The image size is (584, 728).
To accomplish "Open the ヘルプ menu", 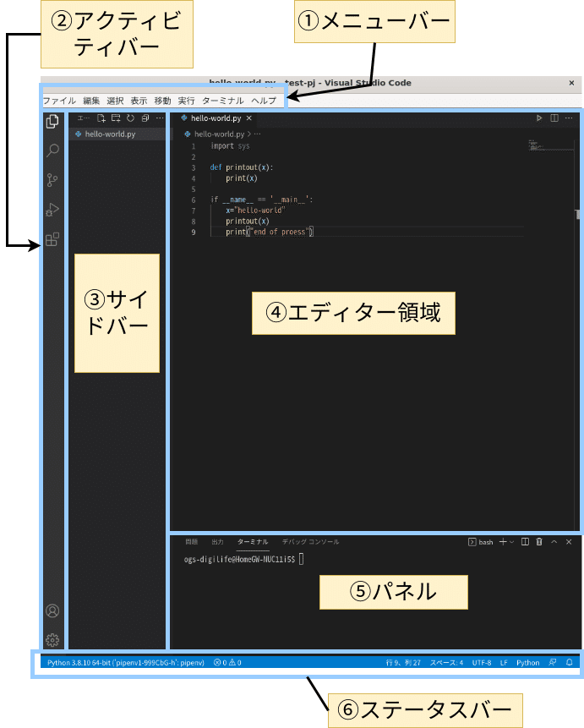I will tap(264, 101).
